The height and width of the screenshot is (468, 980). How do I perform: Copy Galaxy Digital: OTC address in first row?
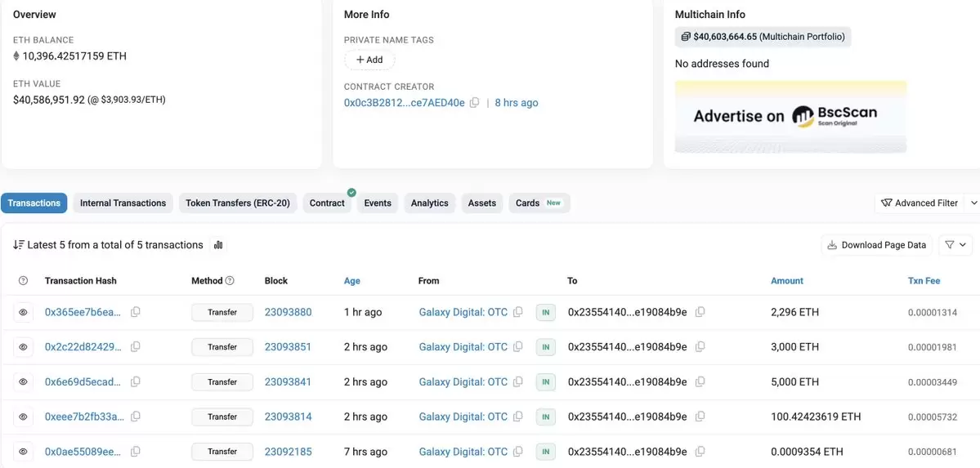coord(517,312)
